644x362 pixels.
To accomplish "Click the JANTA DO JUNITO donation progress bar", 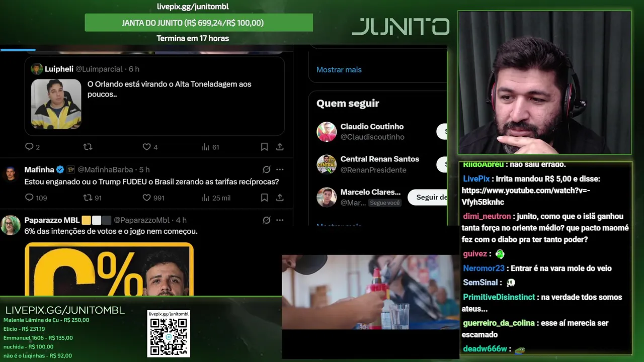I will click(199, 23).
